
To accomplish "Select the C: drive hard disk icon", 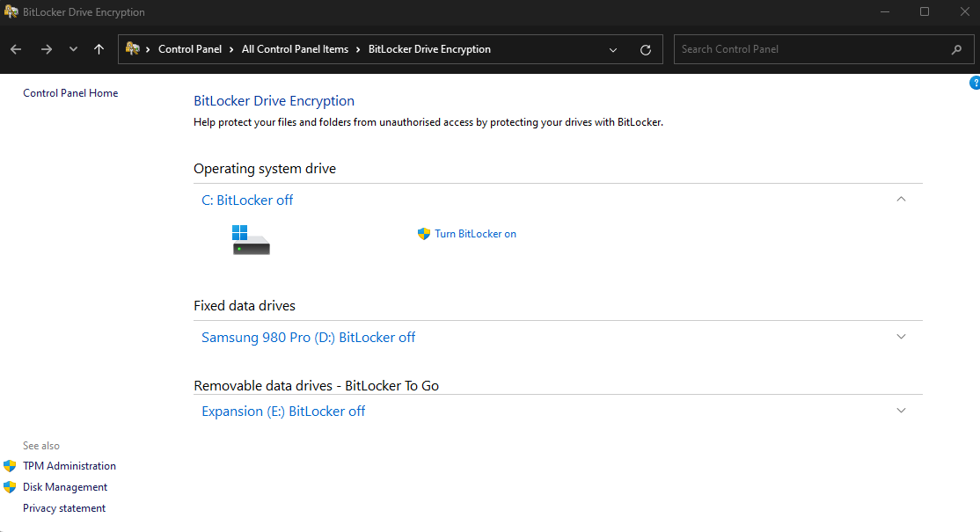I will tap(250, 239).
